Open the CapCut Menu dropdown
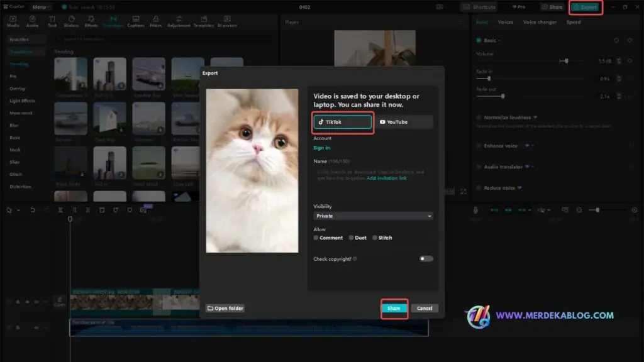This screenshot has height=362, width=644. coord(41,7)
